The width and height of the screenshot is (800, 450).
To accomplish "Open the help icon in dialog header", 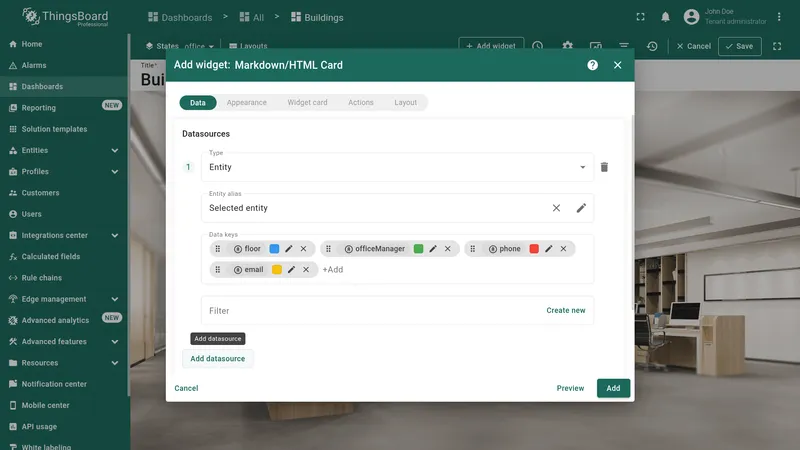I will pyautogui.click(x=592, y=65).
